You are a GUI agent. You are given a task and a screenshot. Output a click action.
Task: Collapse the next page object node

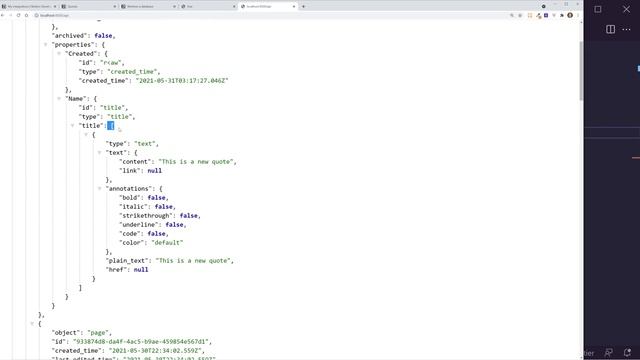pyautogui.click(x=32, y=323)
